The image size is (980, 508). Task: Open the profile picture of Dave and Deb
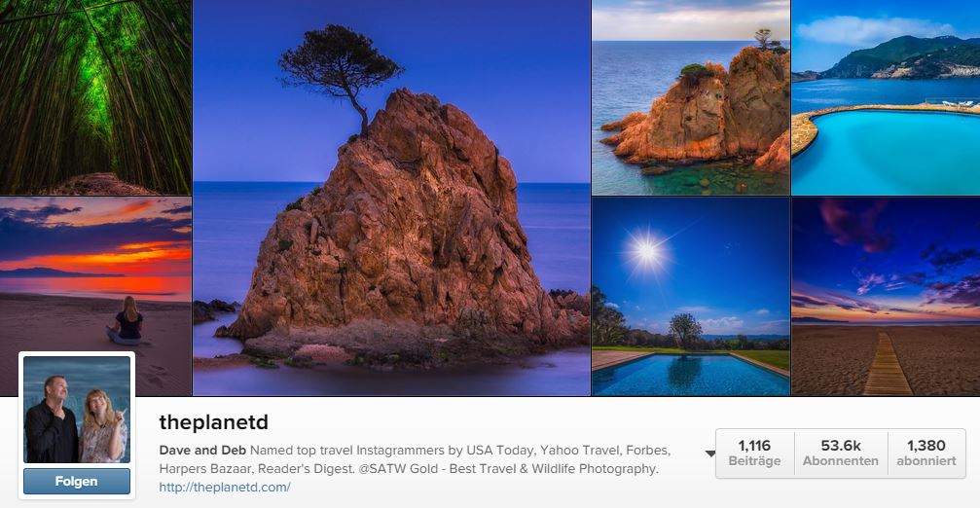point(77,410)
